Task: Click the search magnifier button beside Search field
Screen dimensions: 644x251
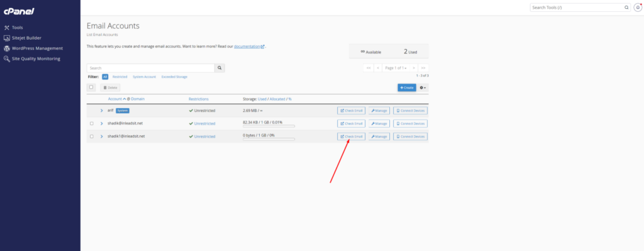Action: tap(219, 68)
